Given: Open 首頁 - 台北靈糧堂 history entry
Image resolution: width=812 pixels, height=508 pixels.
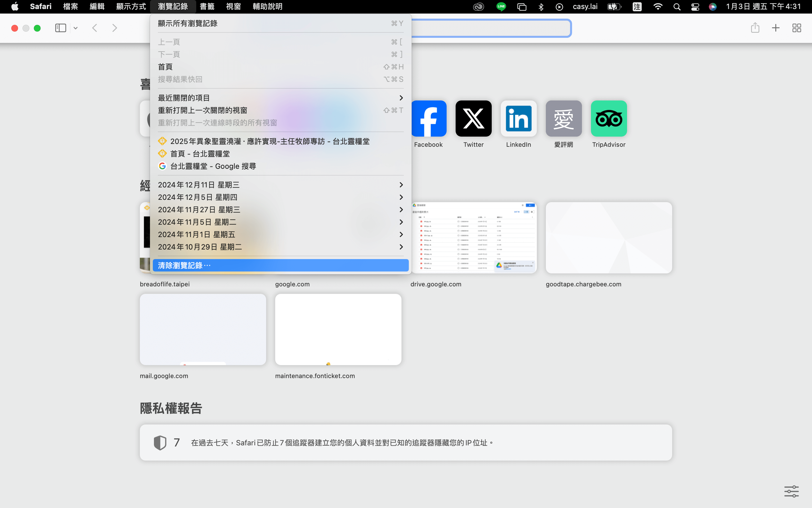Looking at the screenshot, I should click(x=281, y=154).
